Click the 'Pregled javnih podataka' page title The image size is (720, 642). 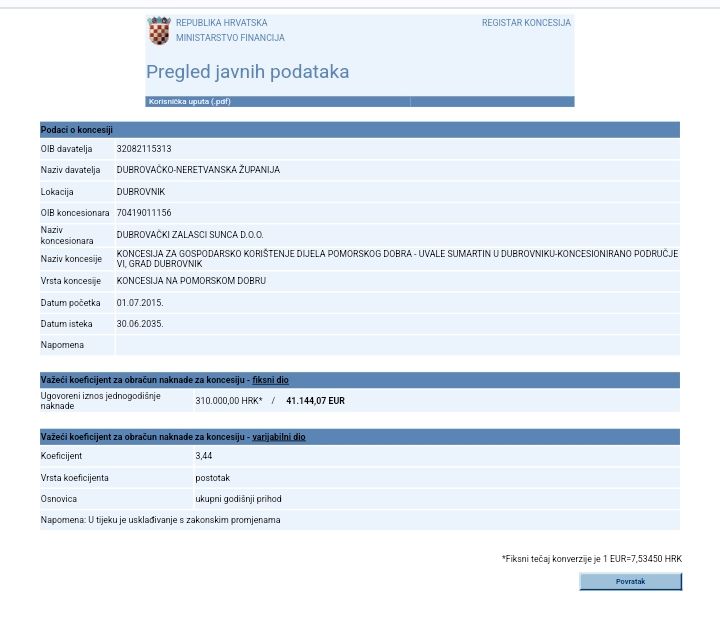247,72
